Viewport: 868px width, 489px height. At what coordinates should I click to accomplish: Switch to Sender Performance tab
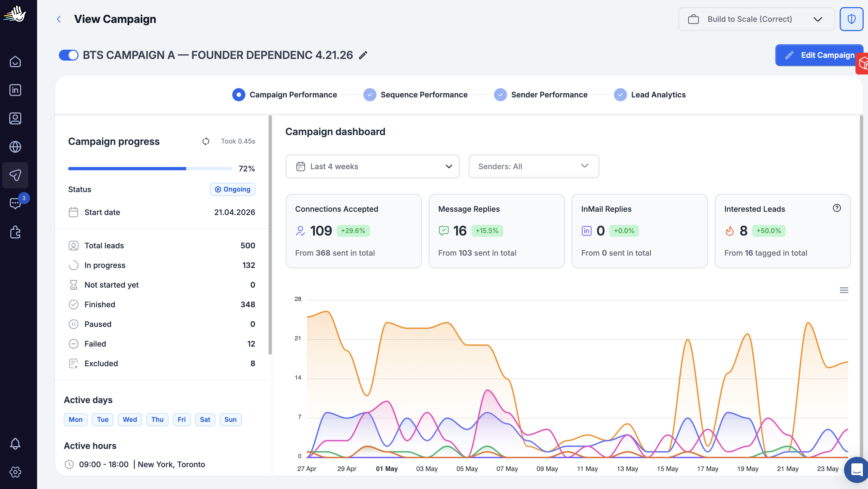coord(541,95)
